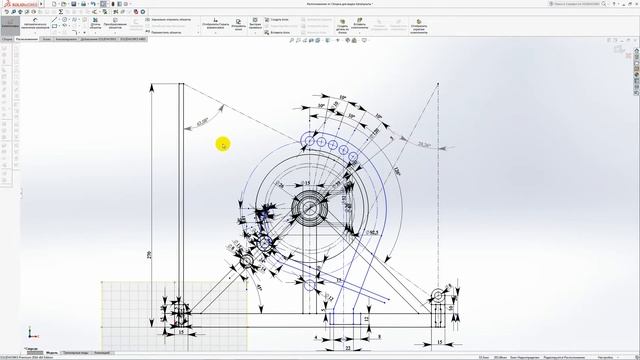
Task: Open the top icon in right task pane
Action: click(636, 51)
